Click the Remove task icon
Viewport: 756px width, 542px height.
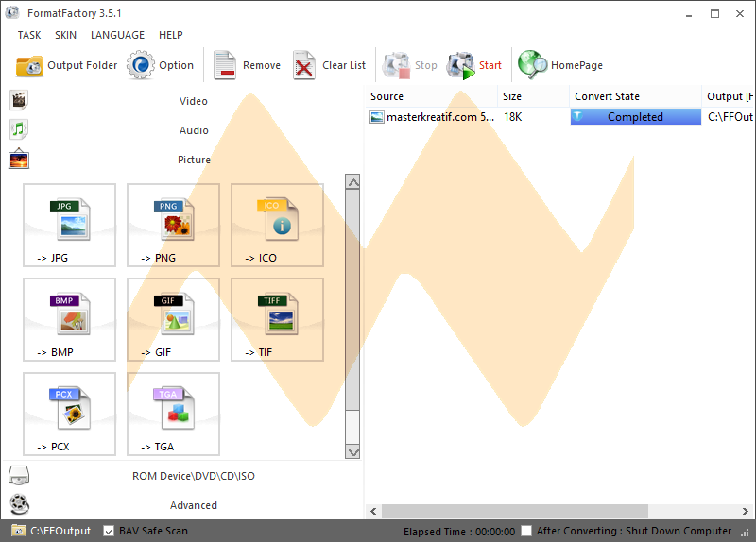click(225, 65)
